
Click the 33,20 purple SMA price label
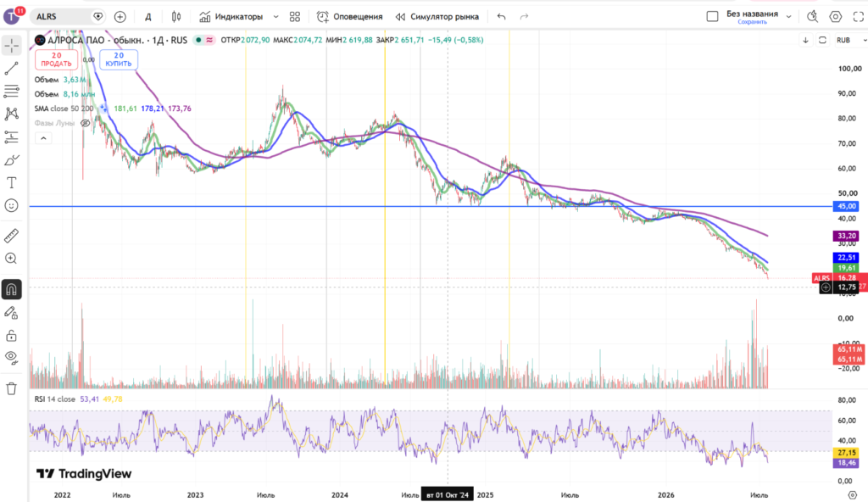tap(847, 236)
